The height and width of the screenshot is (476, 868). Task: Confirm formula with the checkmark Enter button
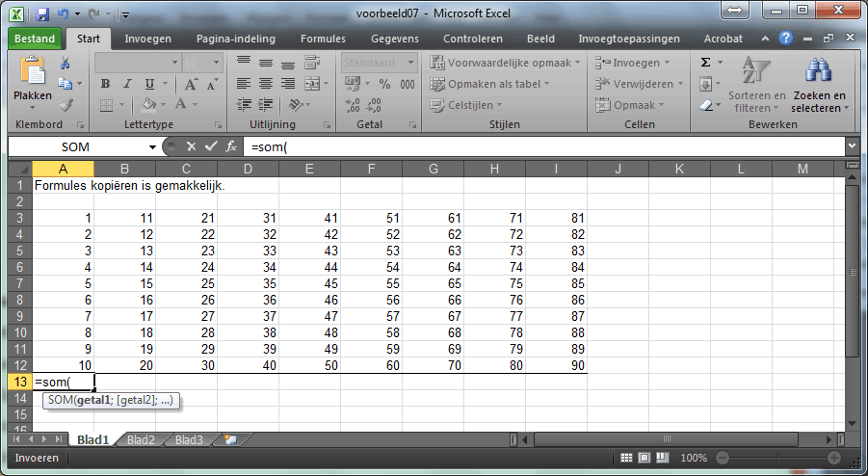coord(210,146)
